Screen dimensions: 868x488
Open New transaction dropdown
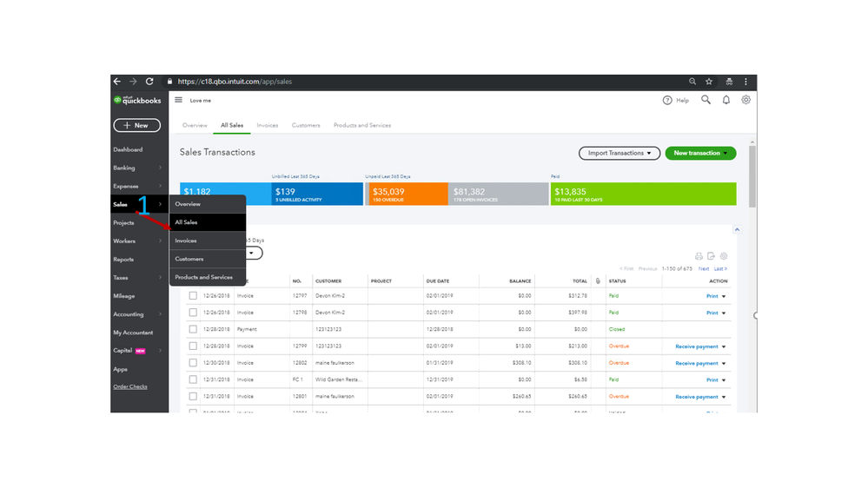coord(701,154)
